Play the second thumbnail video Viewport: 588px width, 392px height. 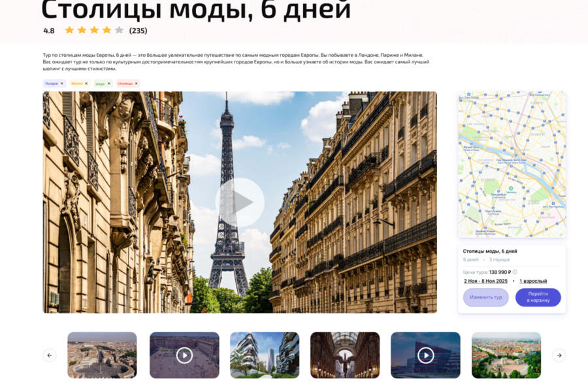coord(184,355)
